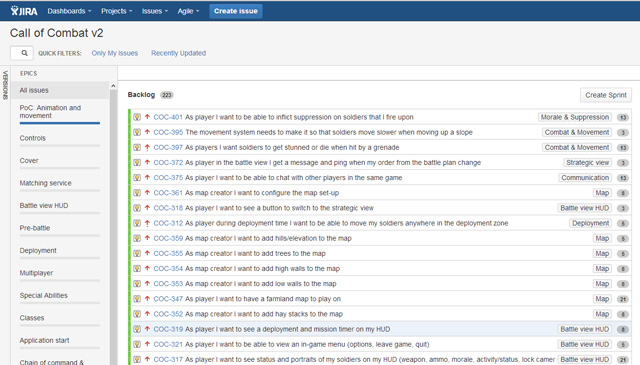Click priority arrow icon for COC-355
The height and width of the screenshot is (365, 640).
147,254
